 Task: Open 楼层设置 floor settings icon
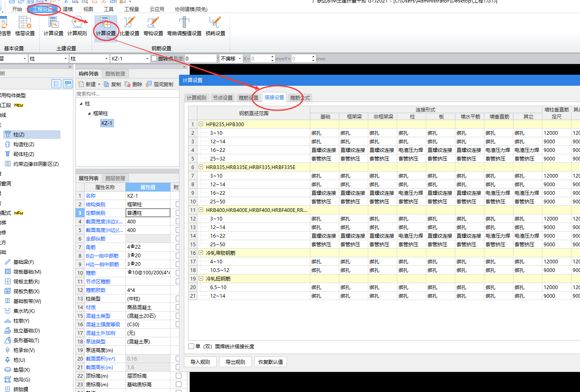25,26
